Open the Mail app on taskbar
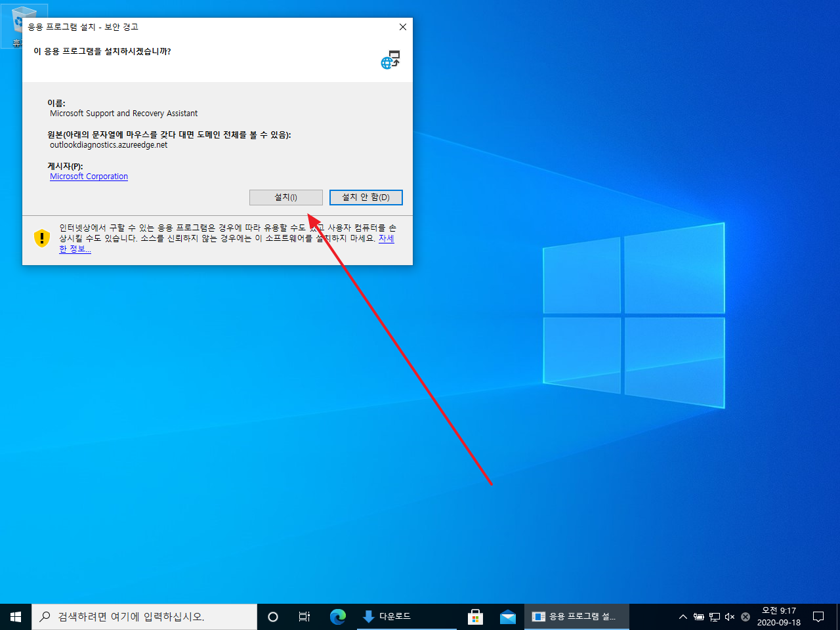 click(x=508, y=617)
